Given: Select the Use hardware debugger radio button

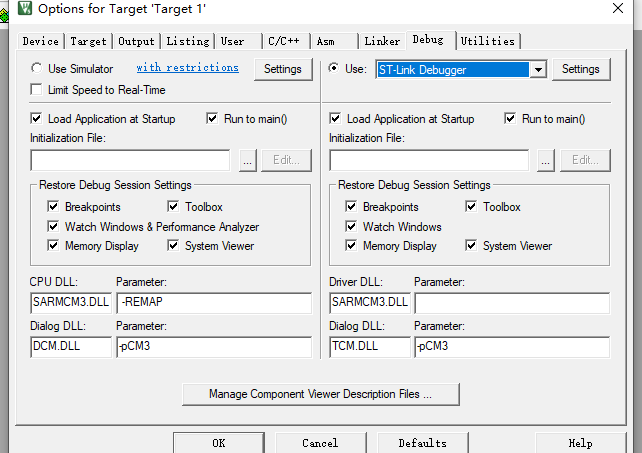Looking at the screenshot, I should tap(334, 68).
